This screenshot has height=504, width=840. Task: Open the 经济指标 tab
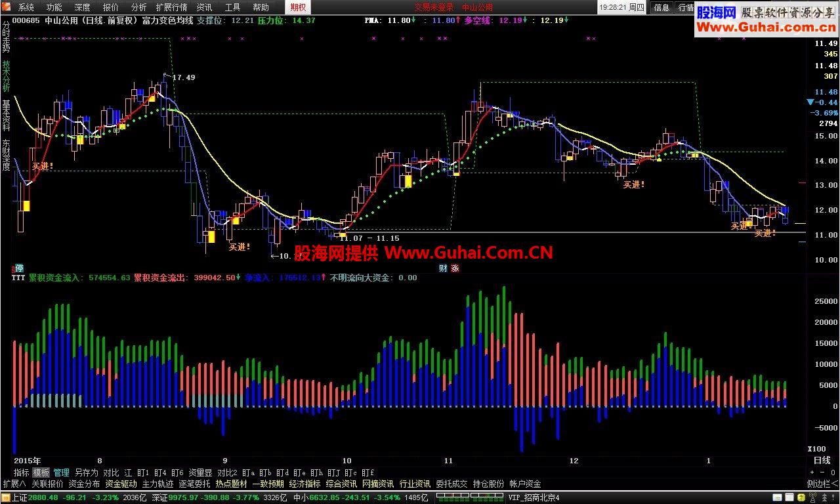[305, 484]
